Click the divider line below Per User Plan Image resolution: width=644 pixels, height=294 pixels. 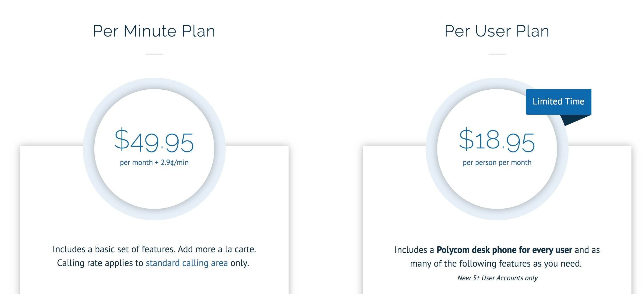(x=497, y=54)
